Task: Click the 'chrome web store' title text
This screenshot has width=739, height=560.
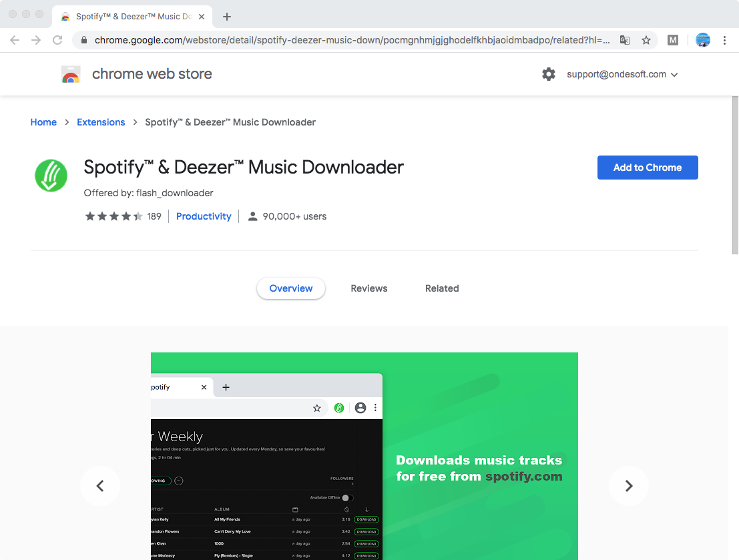Action: click(152, 74)
